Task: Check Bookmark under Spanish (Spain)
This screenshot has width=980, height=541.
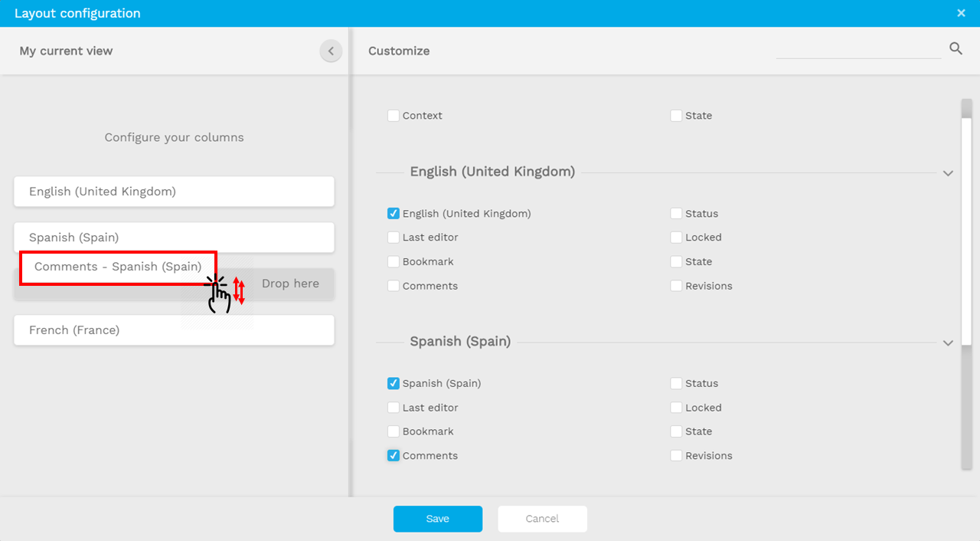Action: pyautogui.click(x=394, y=431)
